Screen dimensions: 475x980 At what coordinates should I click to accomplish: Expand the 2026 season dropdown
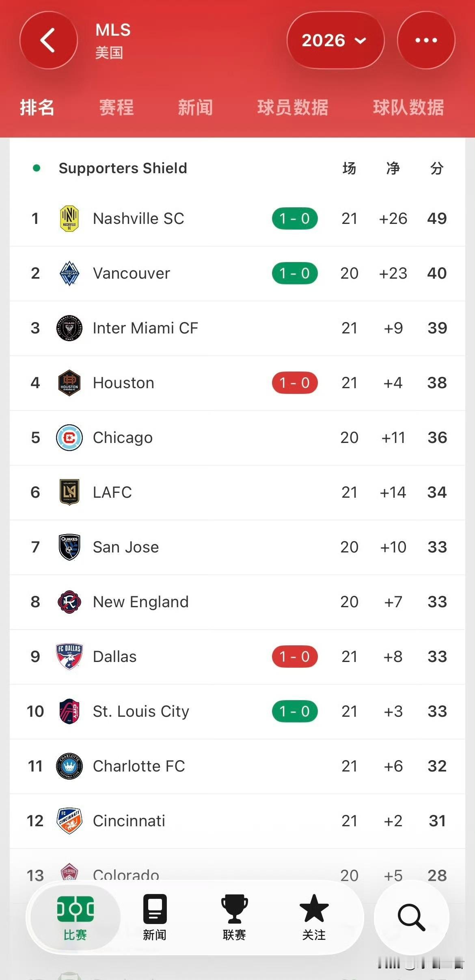[335, 40]
